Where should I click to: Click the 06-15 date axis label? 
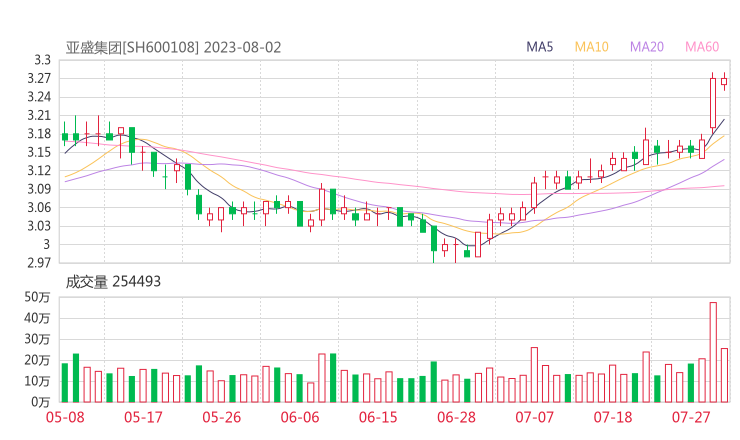[378, 417]
